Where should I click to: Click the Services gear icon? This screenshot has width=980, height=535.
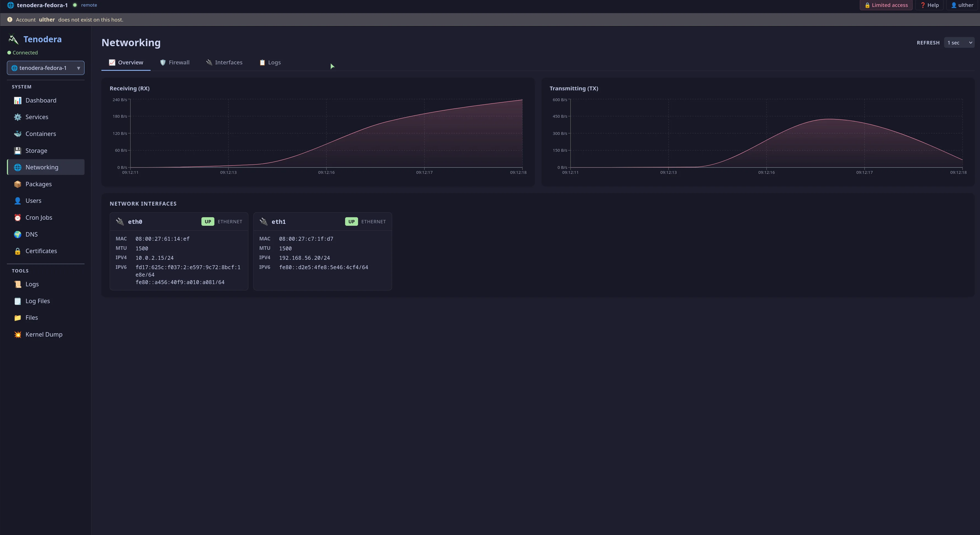pos(17,117)
